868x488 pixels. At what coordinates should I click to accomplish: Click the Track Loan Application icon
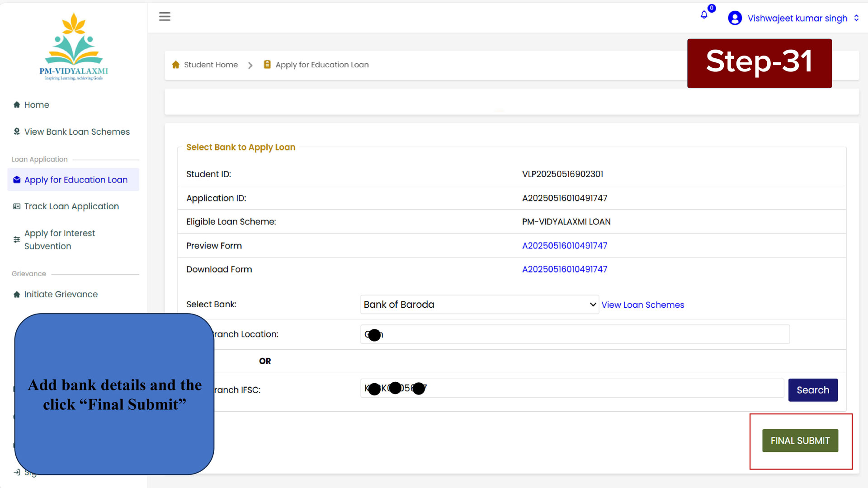coord(17,206)
